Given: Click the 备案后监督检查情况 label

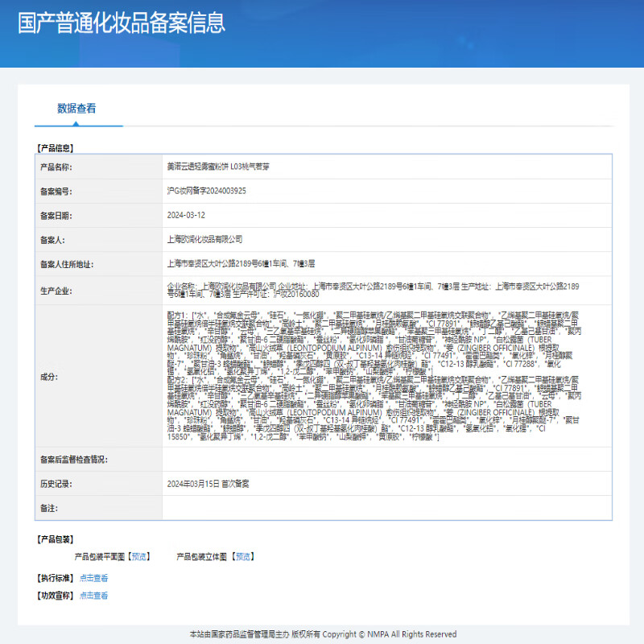Looking at the screenshot, I should click(74, 460).
